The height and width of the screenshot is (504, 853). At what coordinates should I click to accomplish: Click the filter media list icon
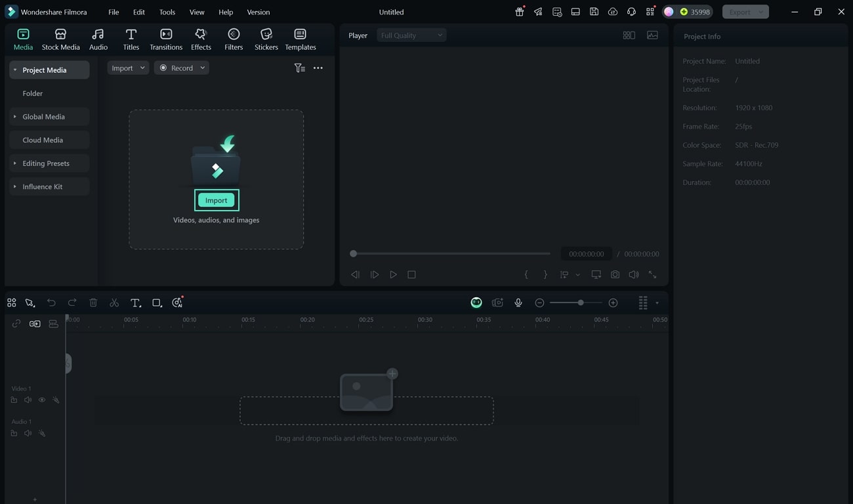(x=299, y=68)
